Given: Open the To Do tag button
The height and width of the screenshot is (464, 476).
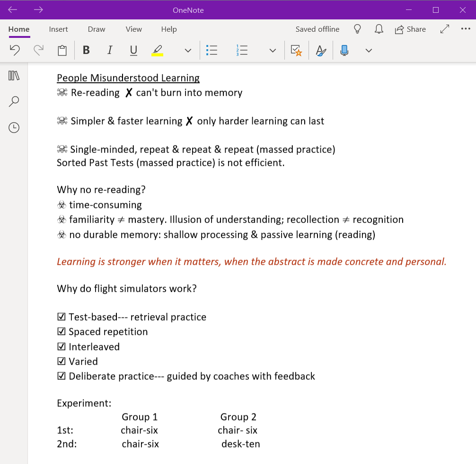Looking at the screenshot, I should click(x=296, y=51).
